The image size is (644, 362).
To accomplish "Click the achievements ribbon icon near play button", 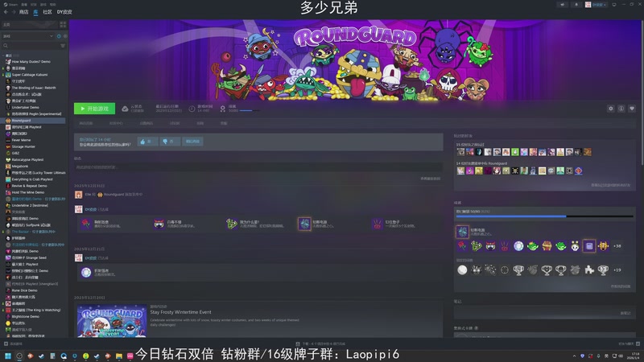I will point(223,109).
